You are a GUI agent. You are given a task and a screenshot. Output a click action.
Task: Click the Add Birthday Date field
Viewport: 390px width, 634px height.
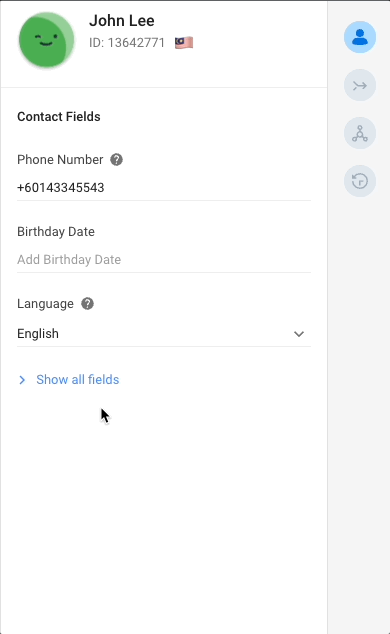164,260
